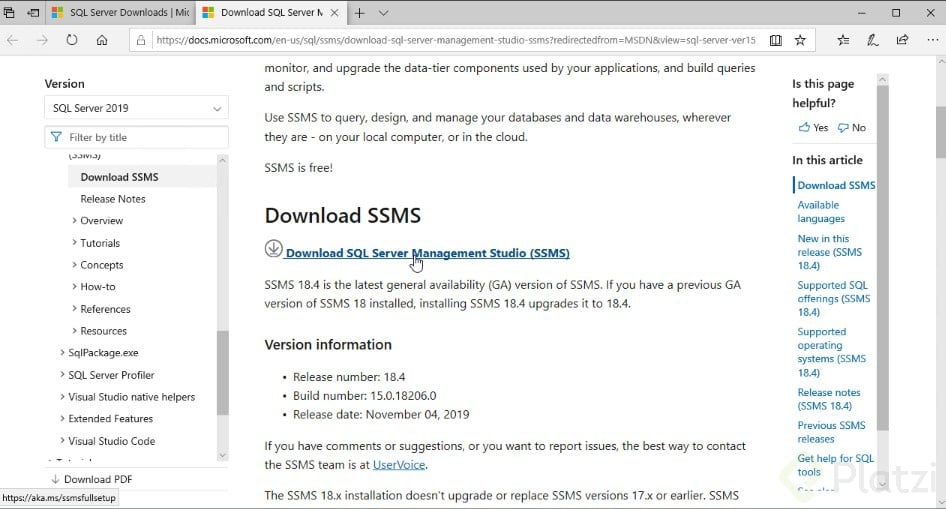Click Download SQL Server Management Studio link
Viewport: 946px width, 509px height.
click(x=428, y=253)
